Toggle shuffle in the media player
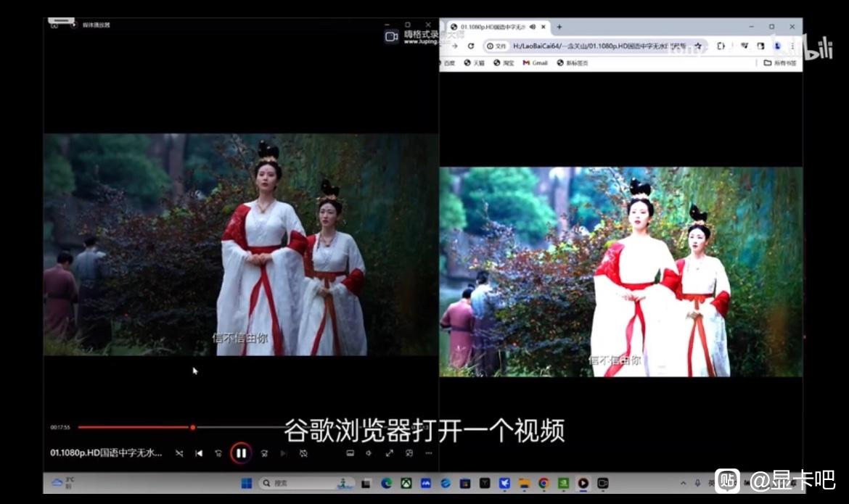 tap(179, 453)
